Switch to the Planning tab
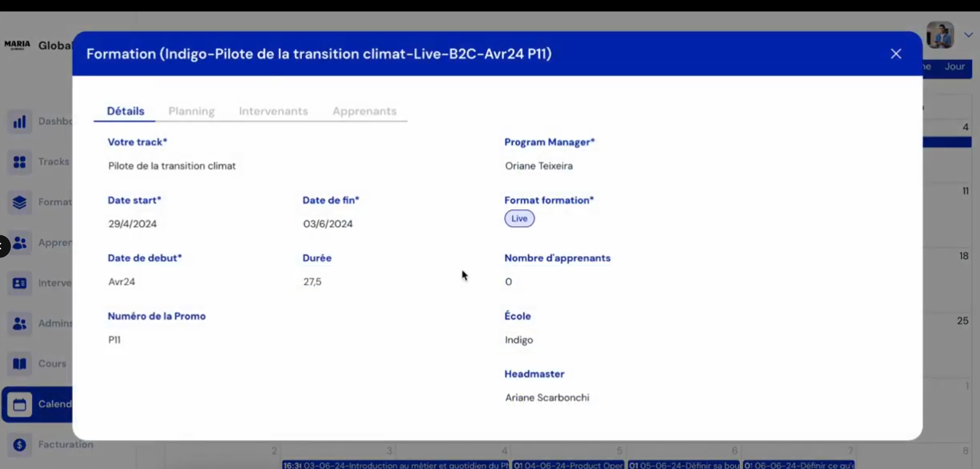This screenshot has height=469, width=980. [x=191, y=111]
